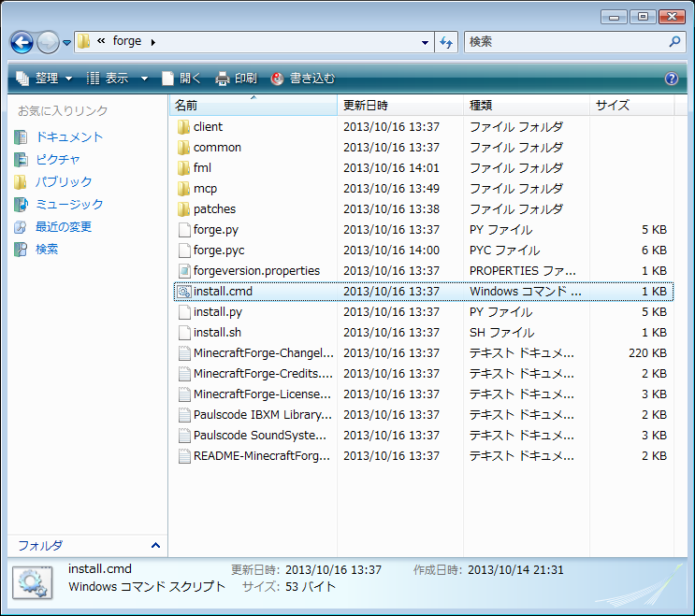Click the 印刷 print button

(237, 79)
